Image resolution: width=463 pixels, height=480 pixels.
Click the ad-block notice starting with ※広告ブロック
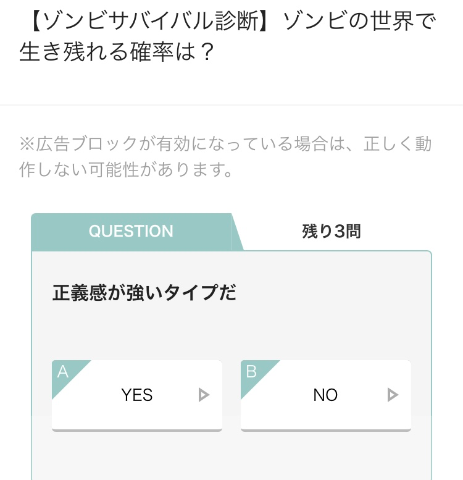click(226, 157)
